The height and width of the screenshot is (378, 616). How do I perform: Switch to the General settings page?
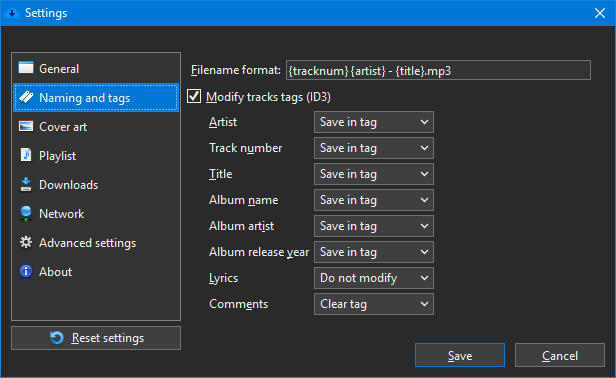click(x=96, y=68)
